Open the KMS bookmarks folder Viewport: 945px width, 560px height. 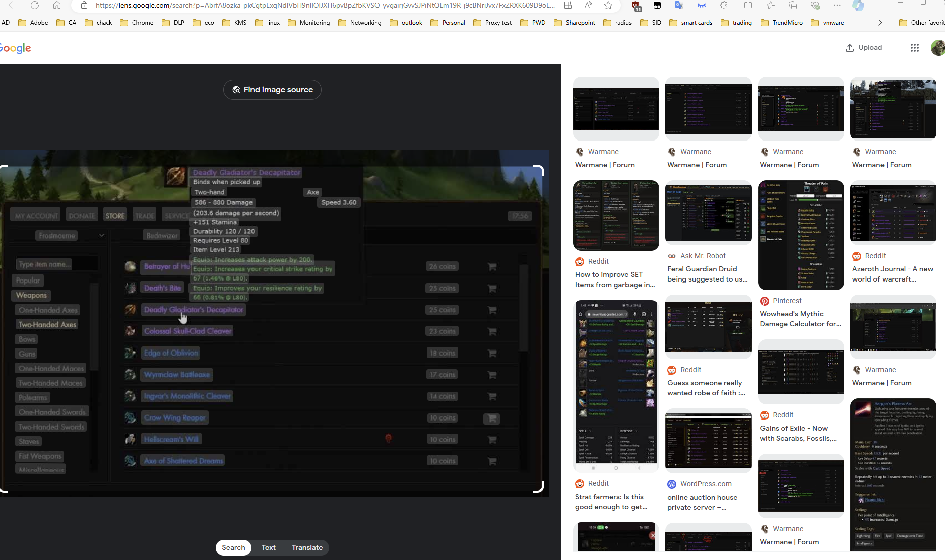click(x=234, y=23)
